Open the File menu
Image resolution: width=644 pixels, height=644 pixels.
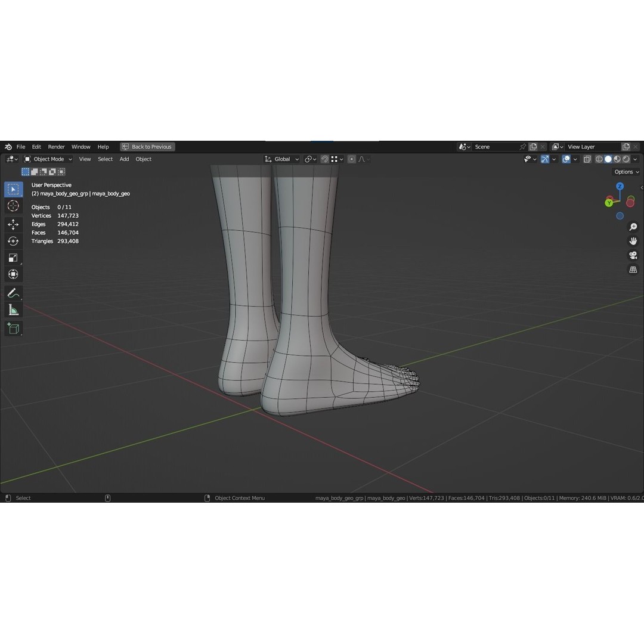[20, 147]
